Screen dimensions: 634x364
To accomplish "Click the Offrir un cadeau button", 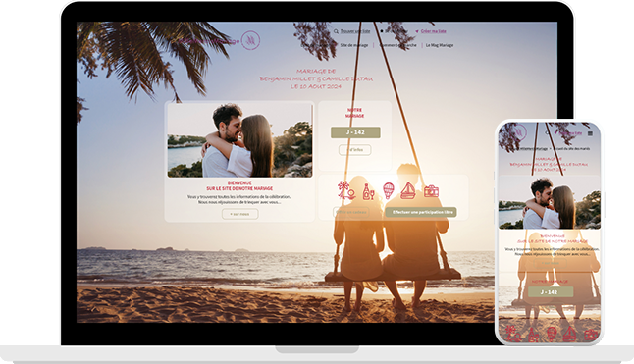I will tap(351, 212).
